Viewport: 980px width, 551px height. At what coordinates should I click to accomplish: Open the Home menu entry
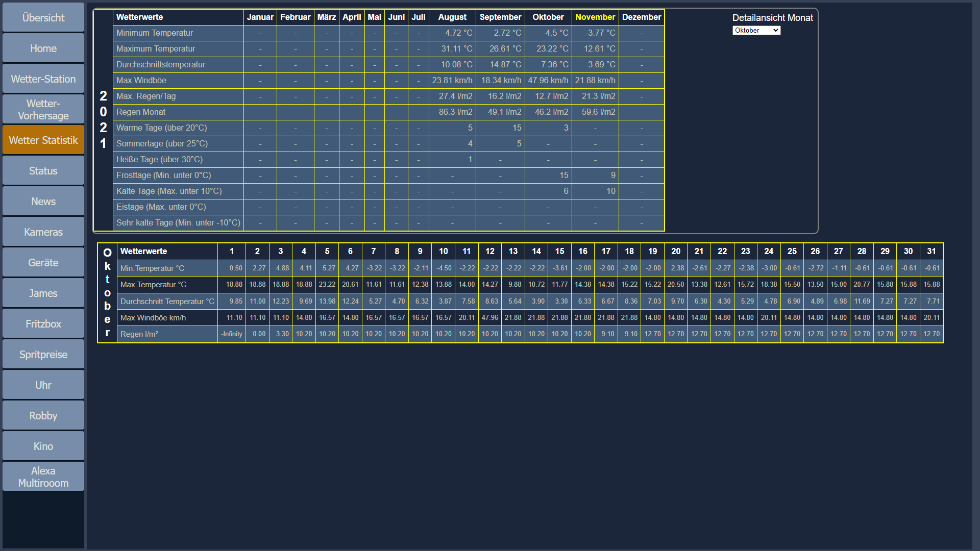[x=43, y=48]
